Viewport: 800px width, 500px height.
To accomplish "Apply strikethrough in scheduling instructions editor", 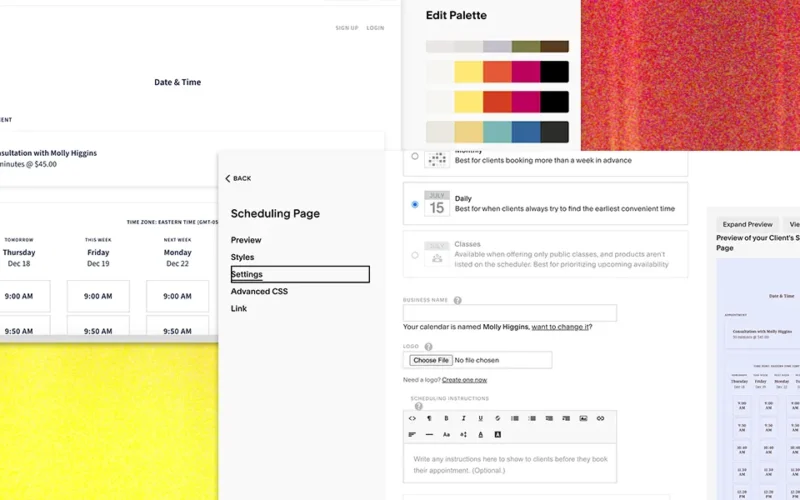I will click(497, 418).
